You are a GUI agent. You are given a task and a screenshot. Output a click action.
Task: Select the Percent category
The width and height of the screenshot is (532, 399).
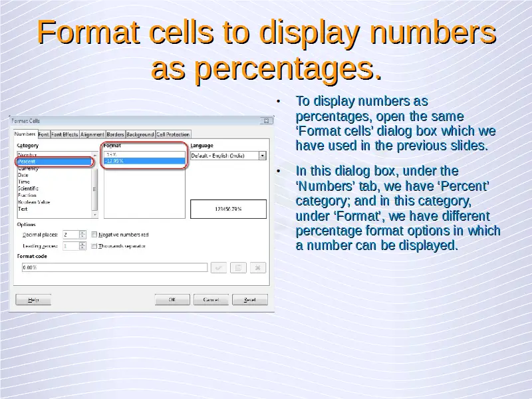55,162
